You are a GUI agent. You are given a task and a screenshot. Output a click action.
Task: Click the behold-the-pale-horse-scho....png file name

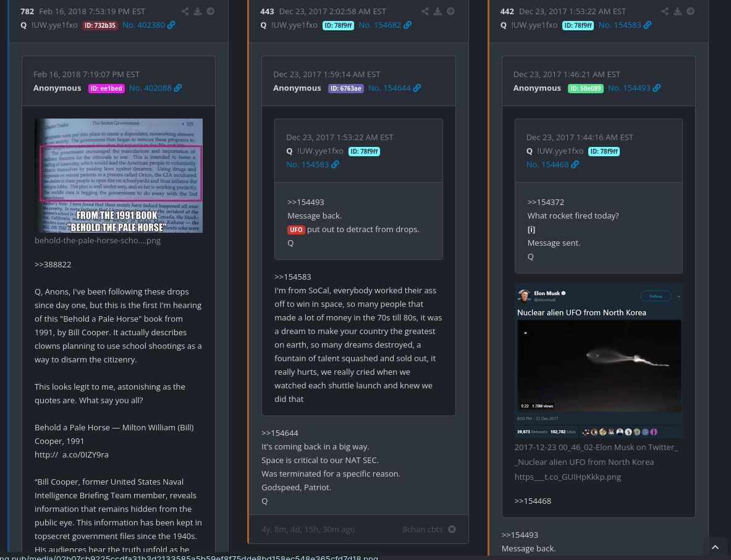tap(98, 241)
